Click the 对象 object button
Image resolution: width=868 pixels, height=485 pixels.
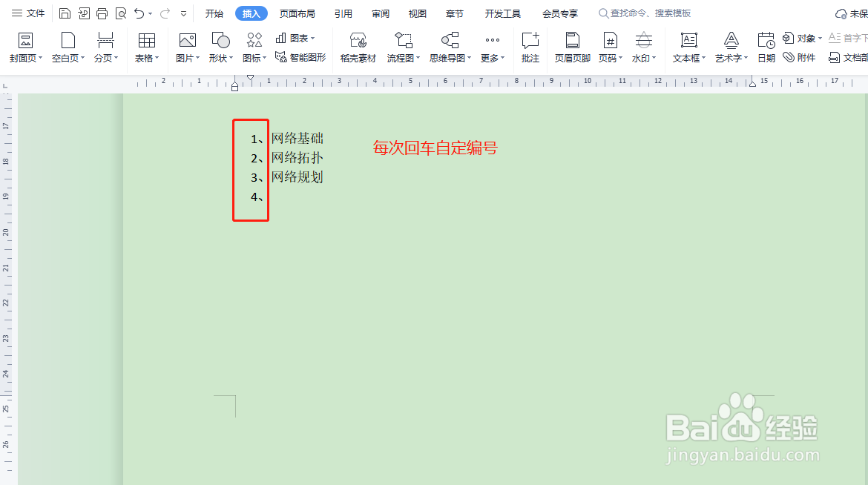(x=799, y=39)
